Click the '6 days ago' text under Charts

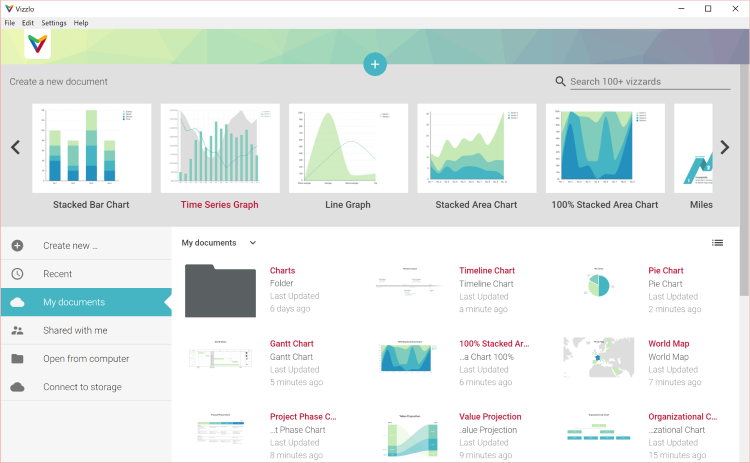coord(290,309)
